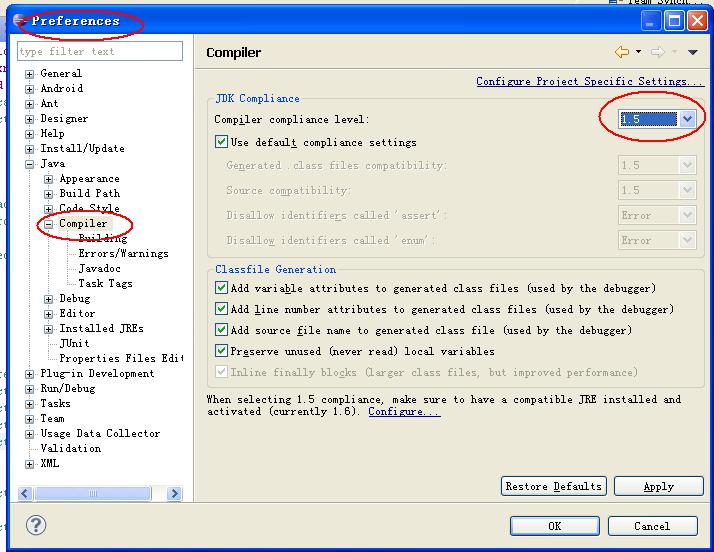Click the type filter text field
The height and width of the screenshot is (552, 714).
100,51
